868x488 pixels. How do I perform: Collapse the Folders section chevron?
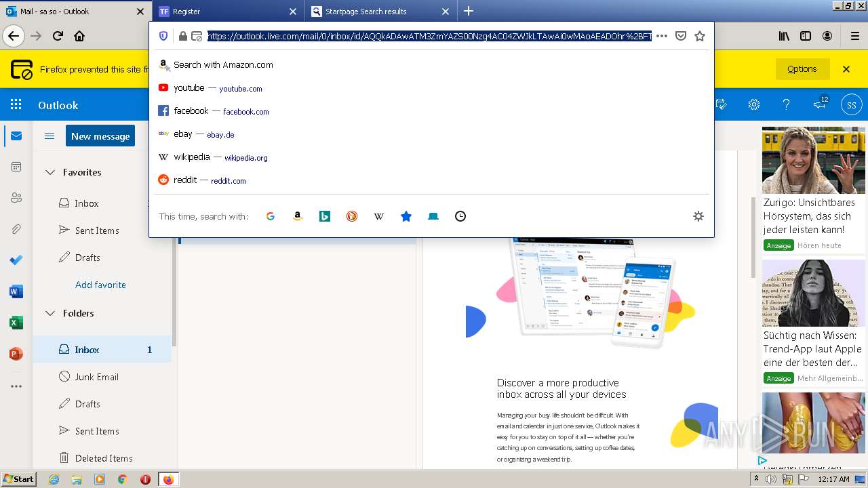click(x=50, y=313)
